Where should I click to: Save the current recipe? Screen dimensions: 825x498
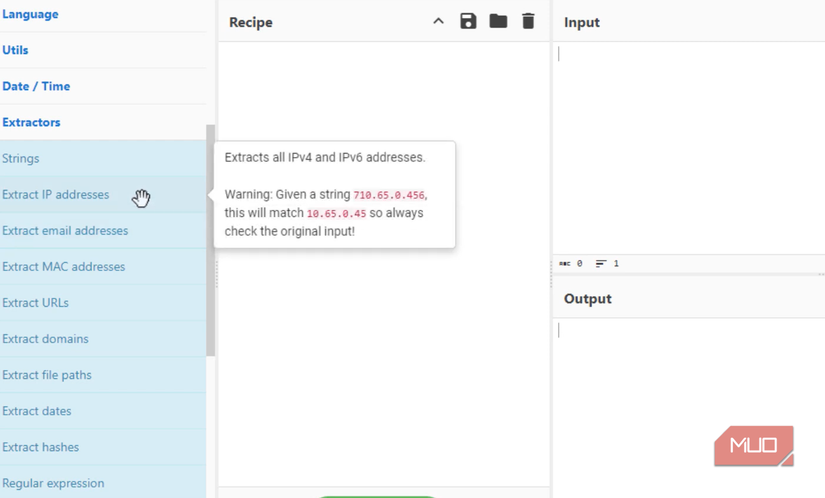click(x=468, y=22)
